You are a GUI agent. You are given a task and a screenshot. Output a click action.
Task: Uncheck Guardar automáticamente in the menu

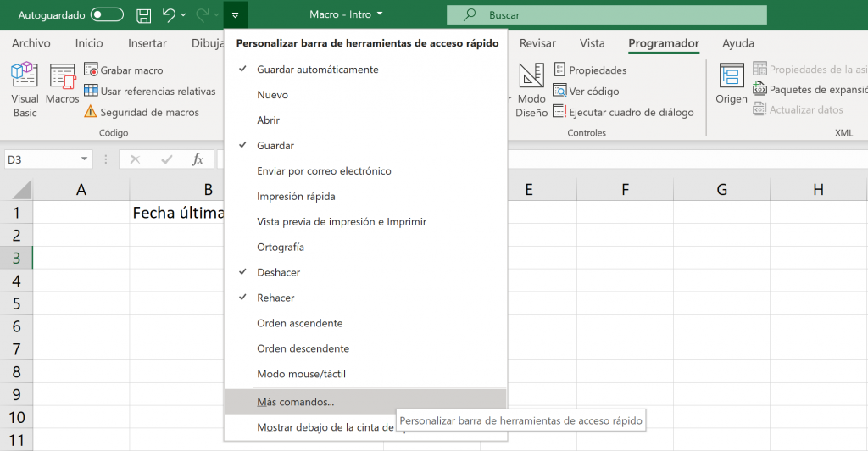point(365,70)
